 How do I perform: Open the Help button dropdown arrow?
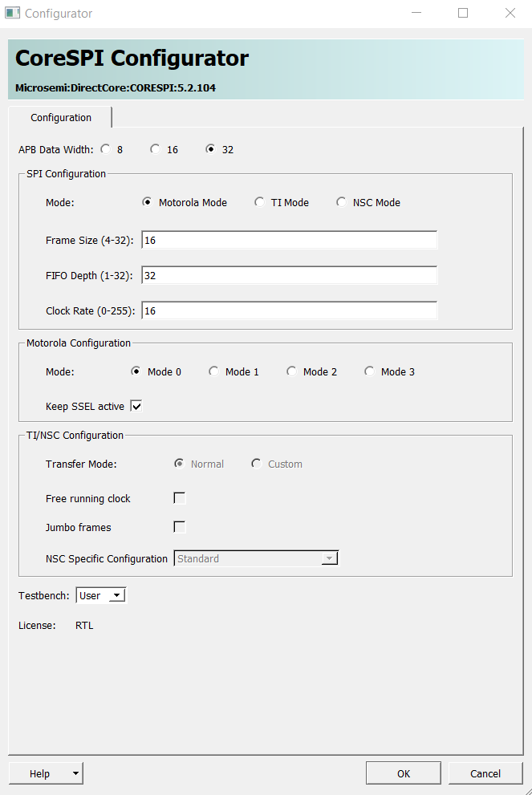[75, 773]
